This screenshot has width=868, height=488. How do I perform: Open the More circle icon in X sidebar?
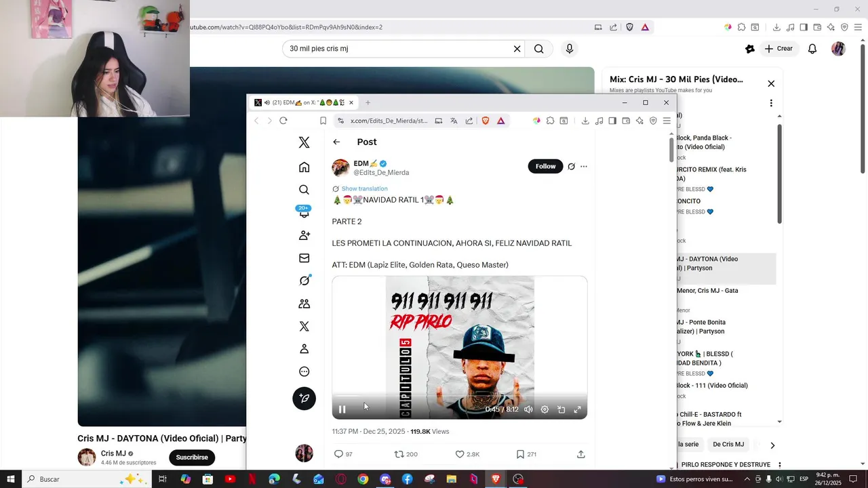tap(304, 371)
